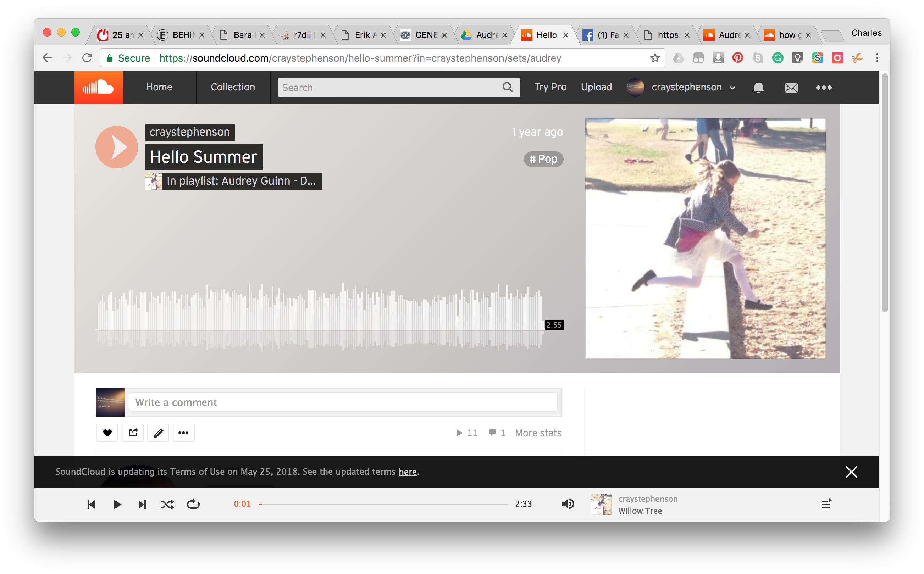Viewport: 924px width, 574px height.
Task: Click the site Secure padlock
Action: 109,58
